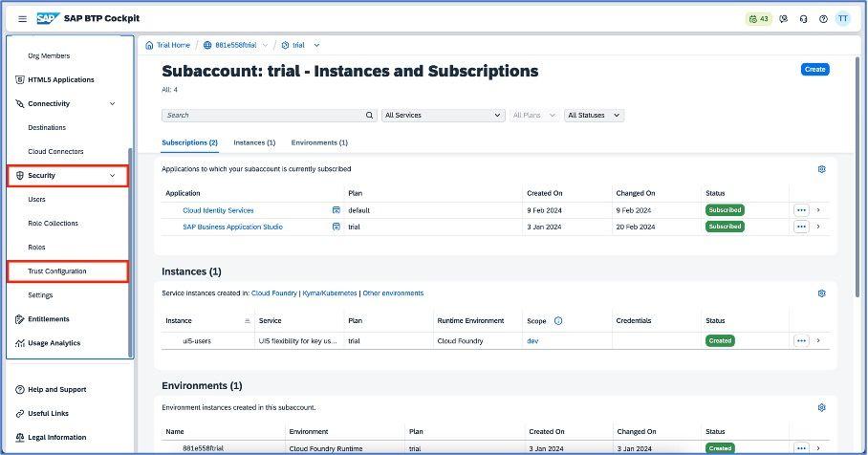Click the main page vertical scrollbar
The width and height of the screenshot is (868, 455).
point(858,177)
